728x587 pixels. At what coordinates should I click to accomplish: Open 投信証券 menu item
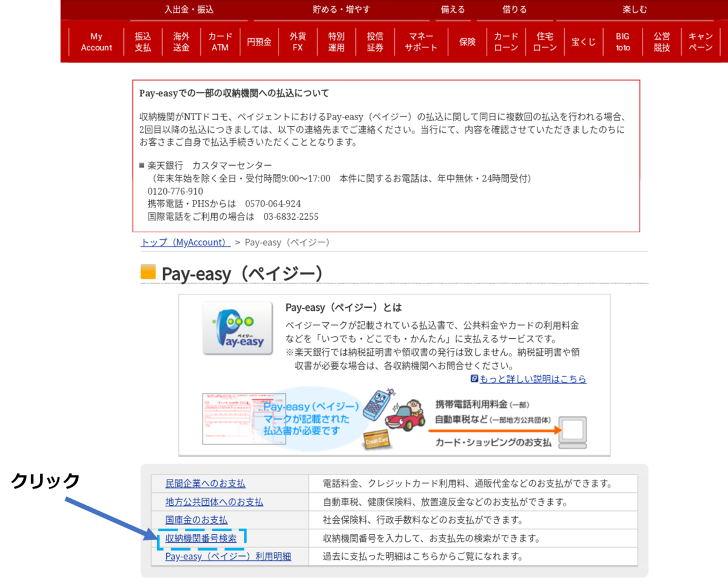tap(375, 42)
